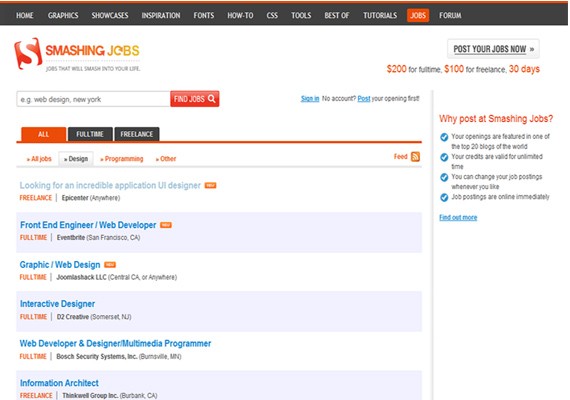This screenshot has height=400, width=570.
Task: Filter by Other category
Action: [166, 159]
